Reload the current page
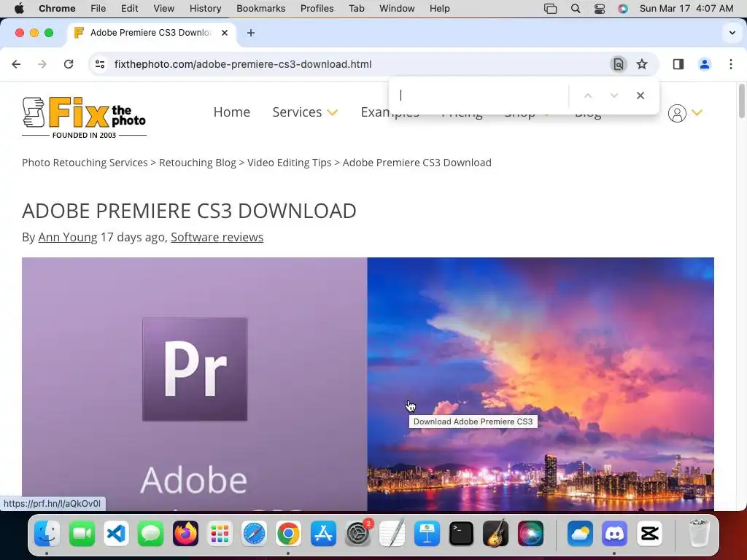 [69, 64]
